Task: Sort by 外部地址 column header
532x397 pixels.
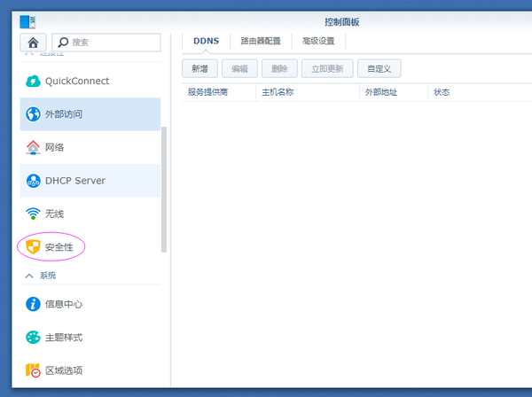Action: click(394, 92)
